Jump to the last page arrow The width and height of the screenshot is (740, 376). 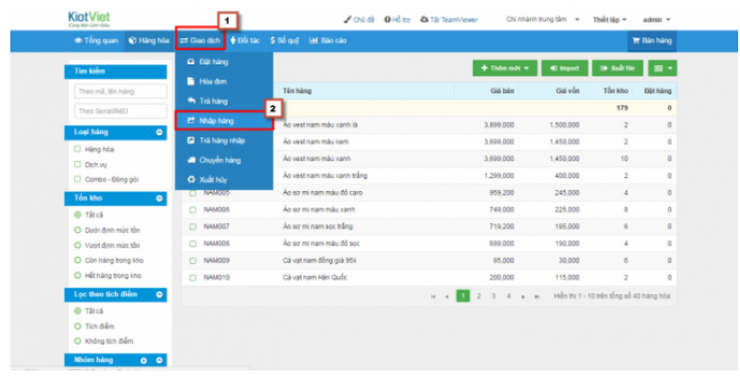pyautogui.click(x=537, y=297)
